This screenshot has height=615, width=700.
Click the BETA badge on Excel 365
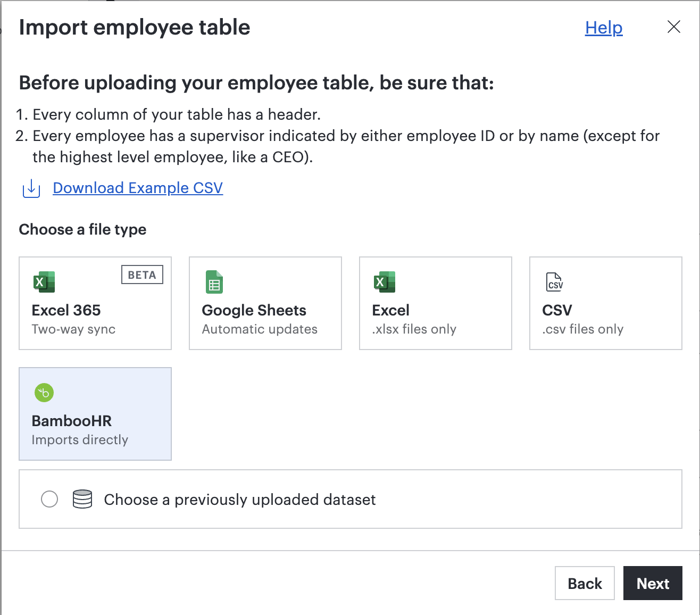click(x=142, y=275)
